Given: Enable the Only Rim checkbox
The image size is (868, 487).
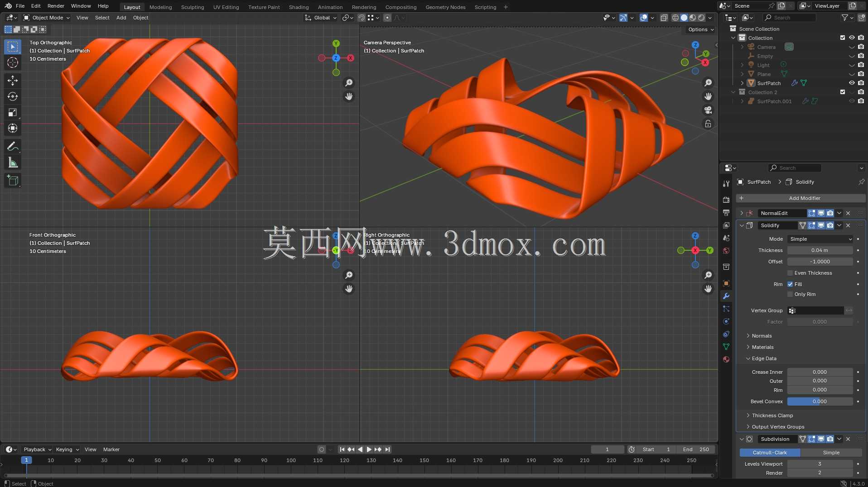Looking at the screenshot, I should pyautogui.click(x=790, y=294).
